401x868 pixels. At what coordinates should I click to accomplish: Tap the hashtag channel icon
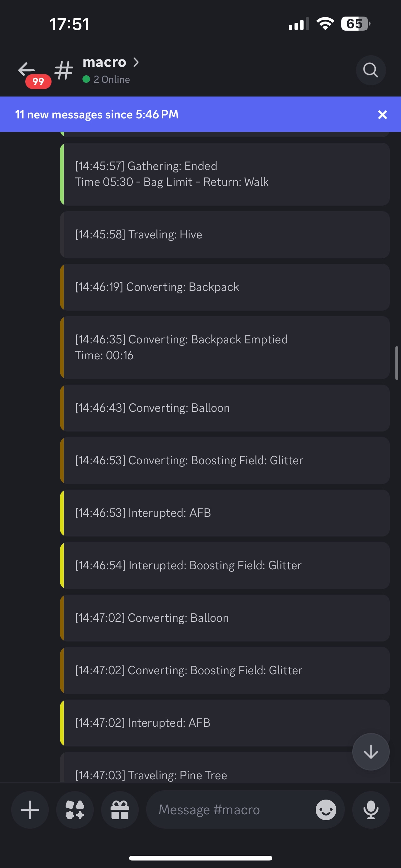(64, 70)
